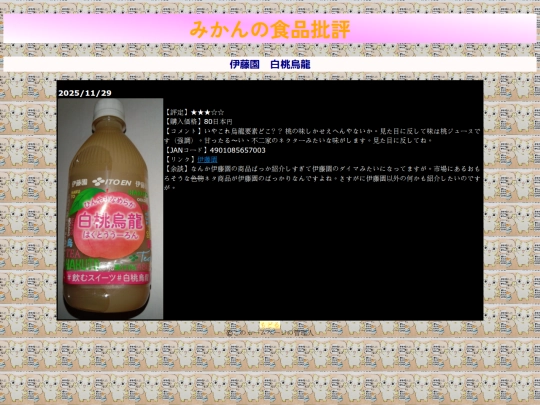This screenshot has width=540, height=405.
Task: Click the date 2025/11/29
Action: pyautogui.click(x=85, y=93)
